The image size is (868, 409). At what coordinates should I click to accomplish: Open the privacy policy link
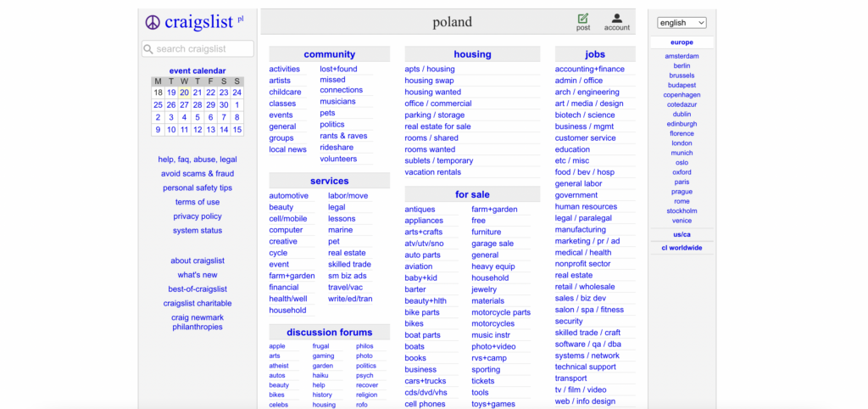pos(198,216)
